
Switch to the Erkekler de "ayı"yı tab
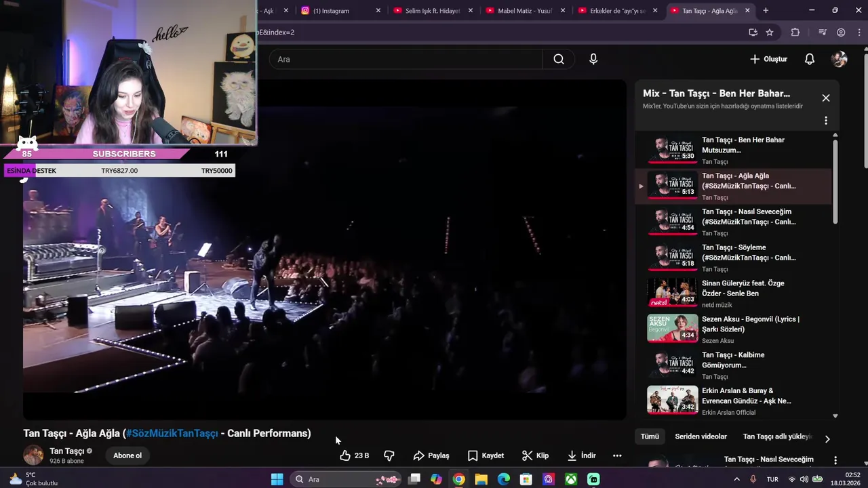coord(610,11)
